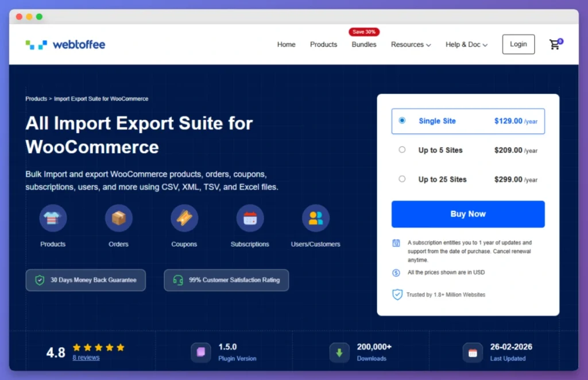
Task: Expand the Resources dropdown menu
Action: (x=411, y=44)
